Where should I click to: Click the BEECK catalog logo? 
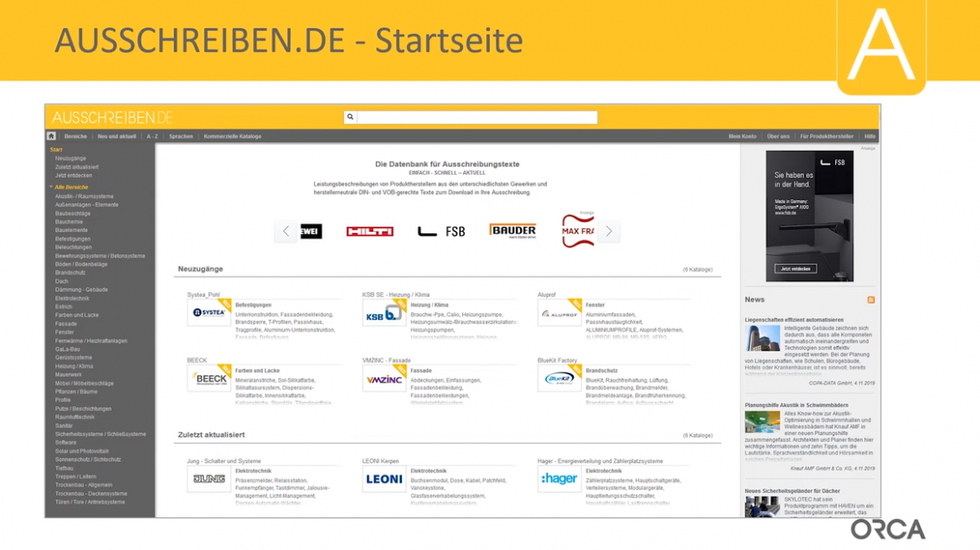point(209,378)
